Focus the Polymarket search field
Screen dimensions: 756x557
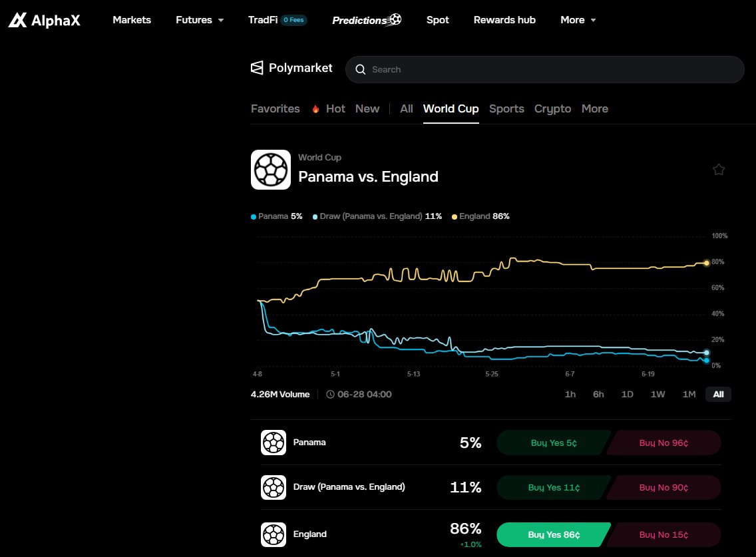(x=545, y=69)
